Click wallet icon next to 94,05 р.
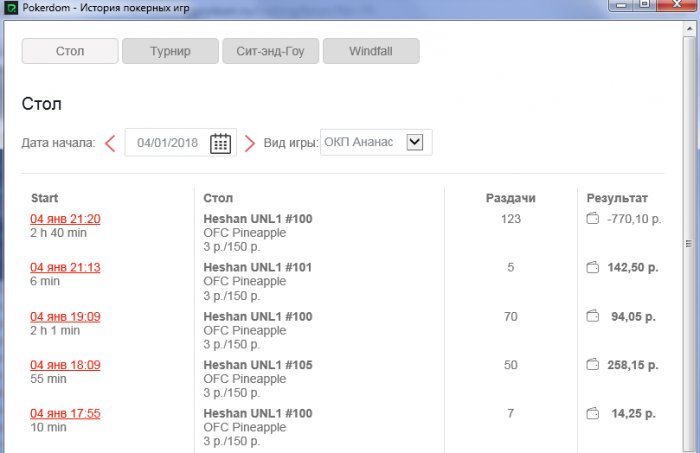Viewport: 700px width, 453px height. (592, 316)
